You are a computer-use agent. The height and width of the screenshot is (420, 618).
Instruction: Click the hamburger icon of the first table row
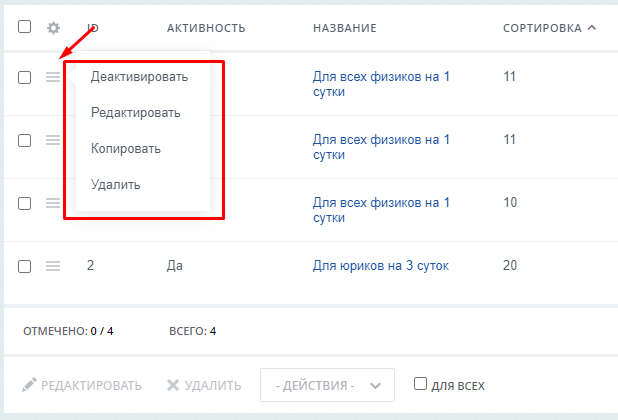pos(53,77)
